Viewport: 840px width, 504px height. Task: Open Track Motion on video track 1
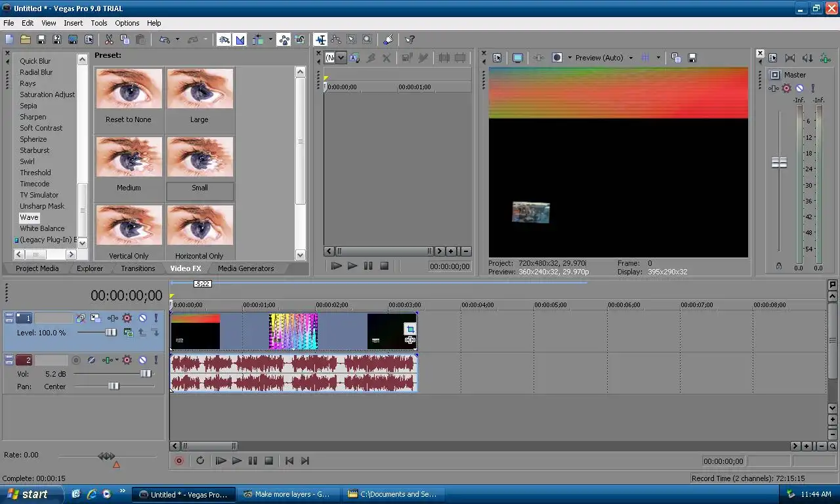[96, 318]
